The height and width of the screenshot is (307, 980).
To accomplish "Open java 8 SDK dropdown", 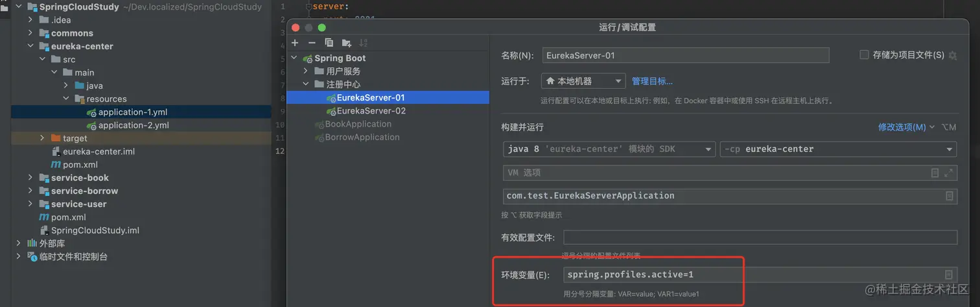I will (x=609, y=149).
